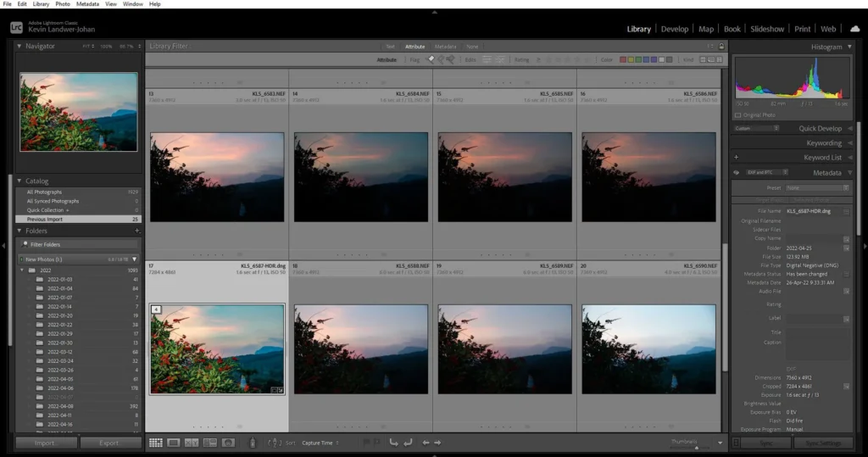Open the Metadata menu in menu bar
Viewport: 868px width, 457px height.
click(86, 4)
